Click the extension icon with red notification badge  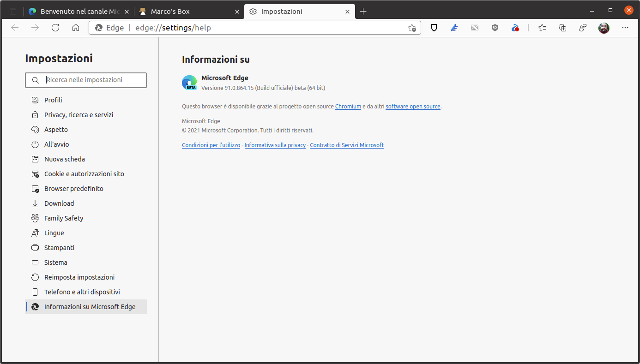point(515,28)
